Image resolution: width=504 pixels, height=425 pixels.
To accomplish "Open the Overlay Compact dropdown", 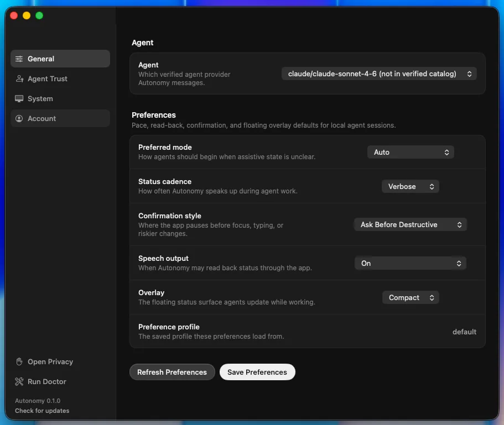I will click(411, 297).
